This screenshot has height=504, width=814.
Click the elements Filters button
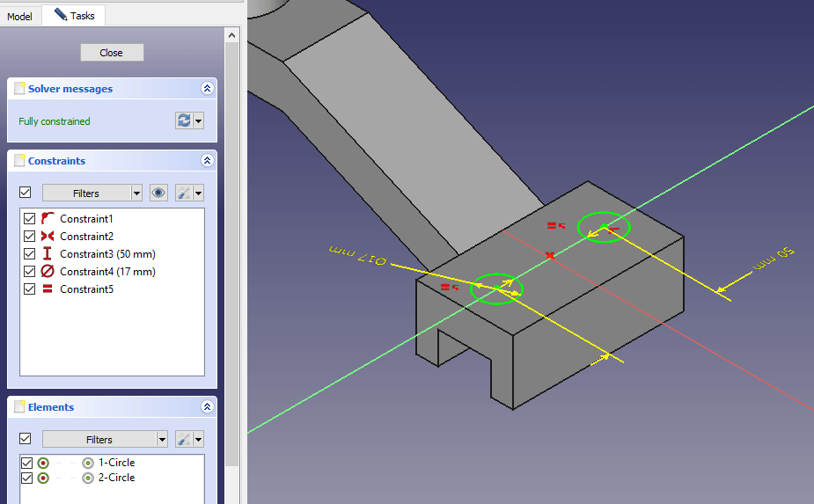[x=99, y=439]
